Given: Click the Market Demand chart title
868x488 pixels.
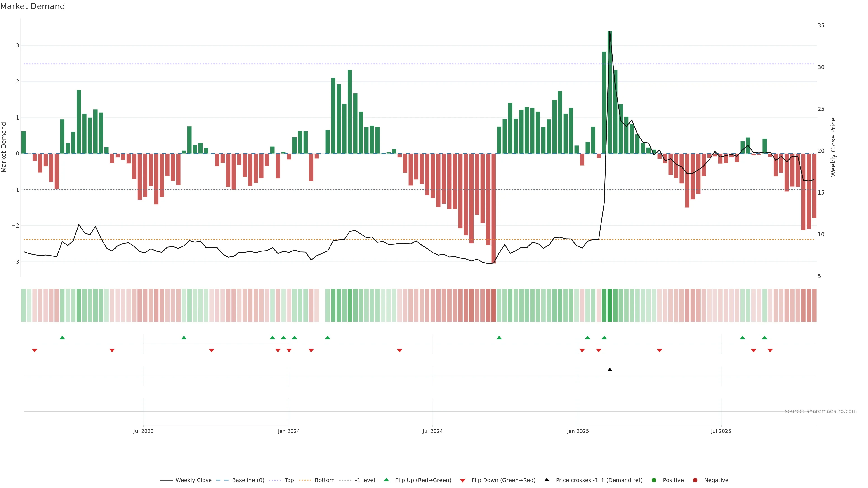Looking at the screenshot, I should (32, 6).
